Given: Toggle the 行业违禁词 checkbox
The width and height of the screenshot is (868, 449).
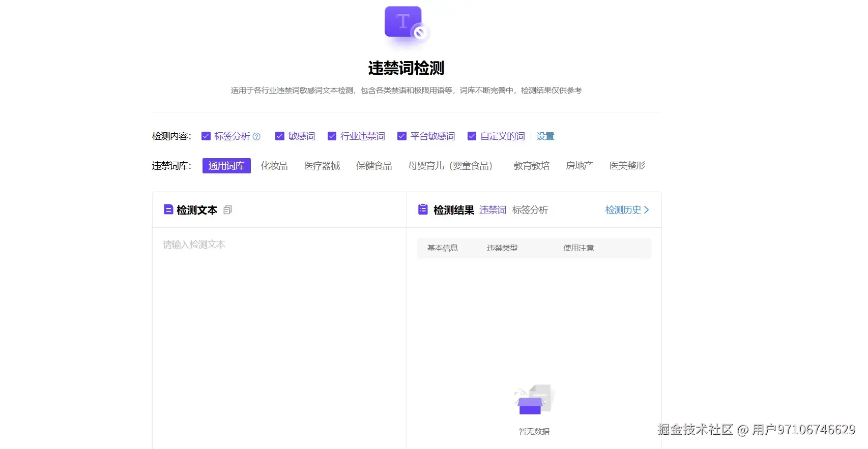Looking at the screenshot, I should 332,136.
